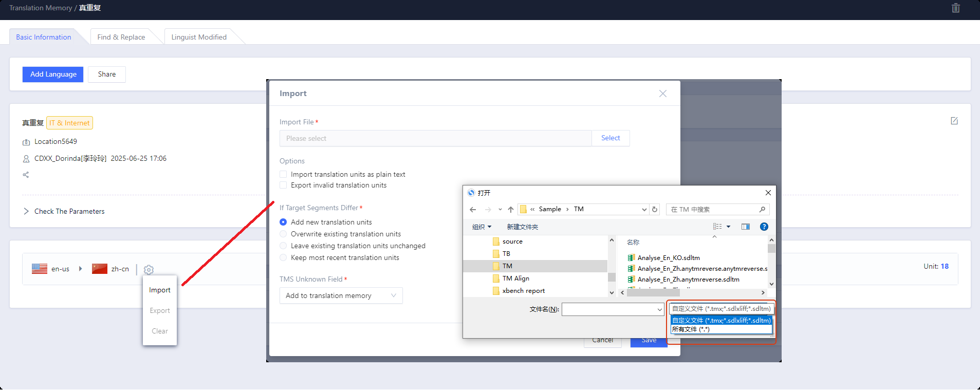980x390 pixels.
Task: Open the TM Align folder in tree
Action: click(516, 278)
